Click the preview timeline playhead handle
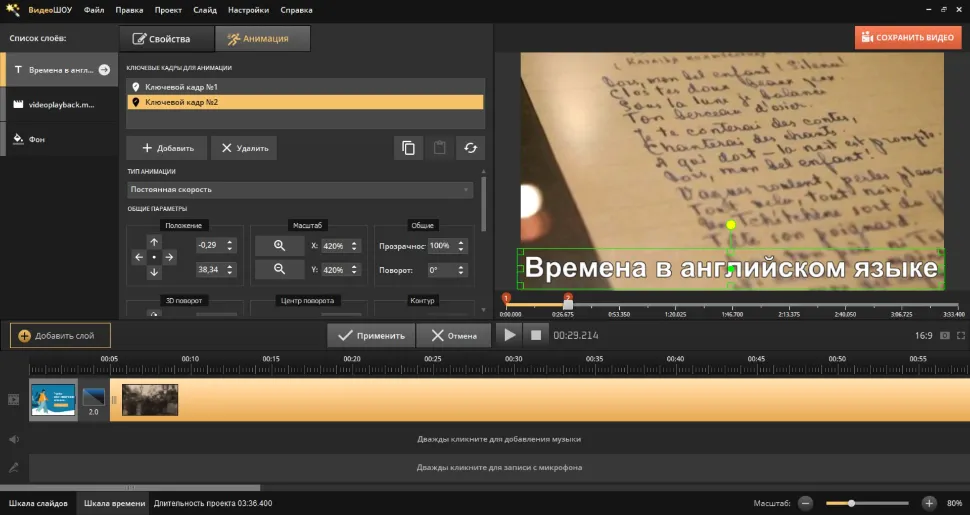 (x=568, y=305)
